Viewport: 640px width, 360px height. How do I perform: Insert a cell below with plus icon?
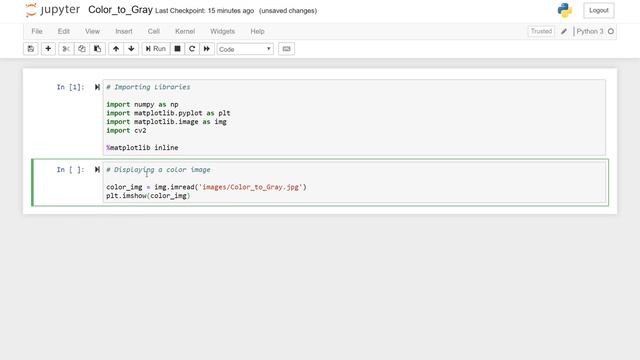pyautogui.click(x=48, y=49)
